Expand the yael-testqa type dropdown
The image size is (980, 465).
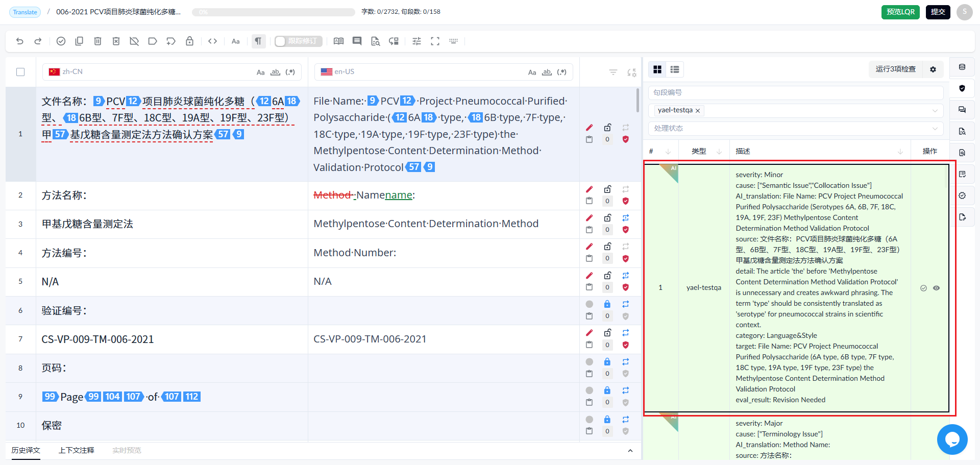(935, 111)
